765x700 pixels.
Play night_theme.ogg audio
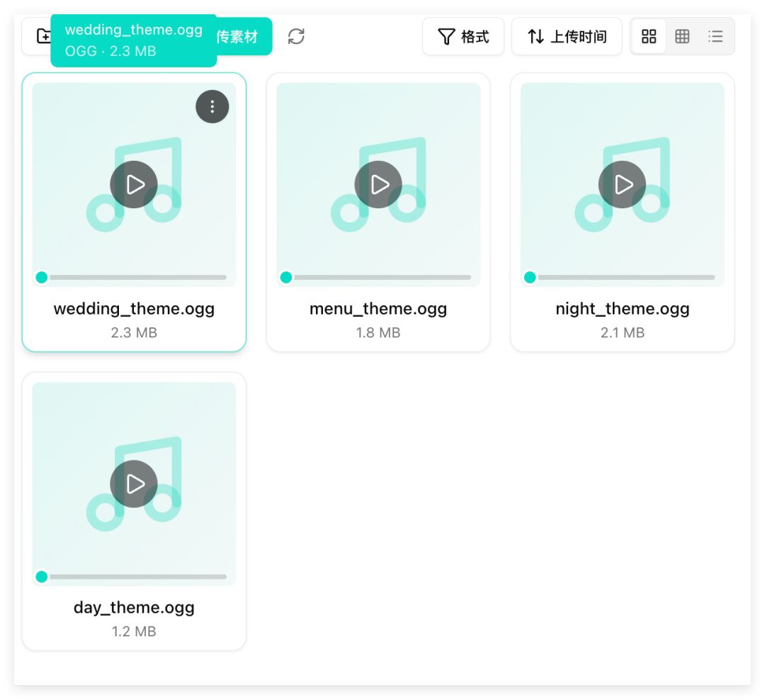(622, 184)
